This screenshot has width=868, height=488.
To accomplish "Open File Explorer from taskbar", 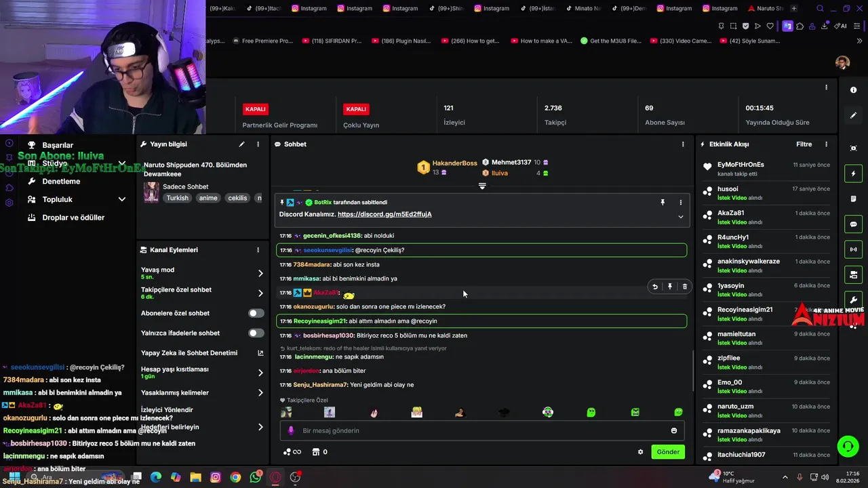I will click(x=195, y=477).
